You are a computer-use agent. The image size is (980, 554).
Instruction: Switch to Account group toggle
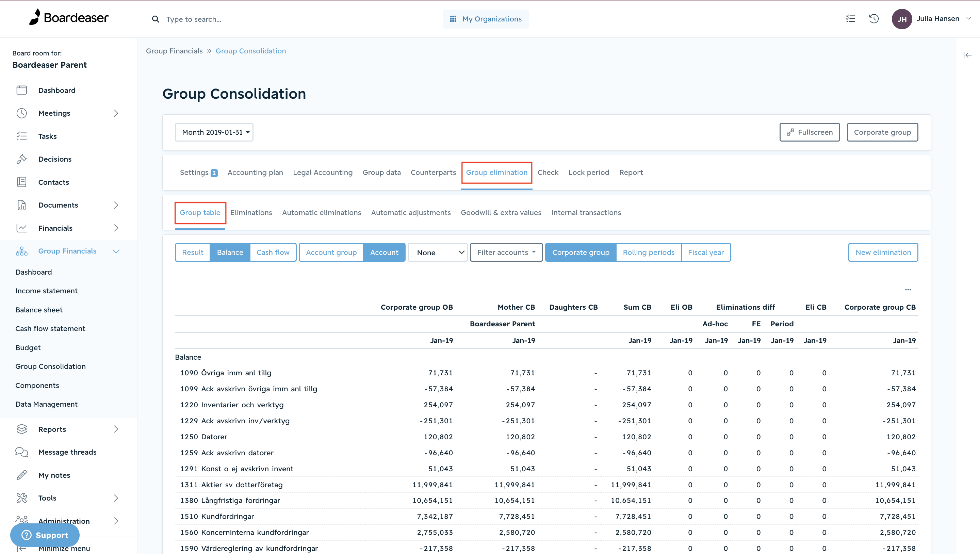pyautogui.click(x=331, y=252)
